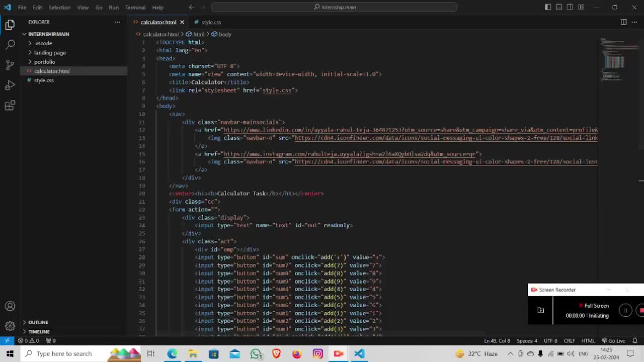644x362 pixels.
Task: Click the internship.main command center search
Action: pyautogui.click(x=334, y=7)
